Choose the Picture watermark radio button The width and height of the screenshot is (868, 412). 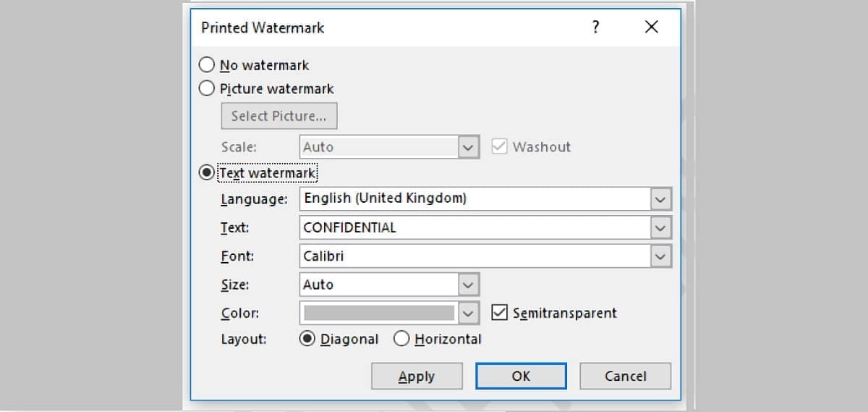click(x=207, y=89)
